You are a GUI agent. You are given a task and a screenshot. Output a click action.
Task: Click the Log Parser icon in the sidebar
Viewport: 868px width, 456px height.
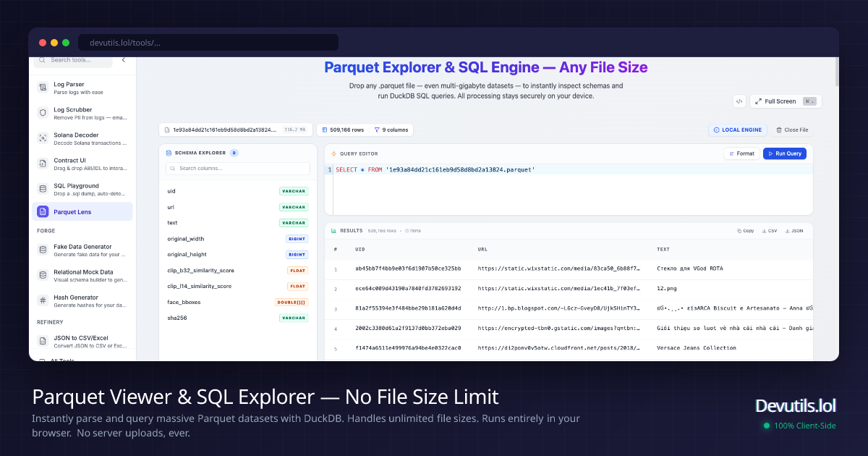coord(43,88)
